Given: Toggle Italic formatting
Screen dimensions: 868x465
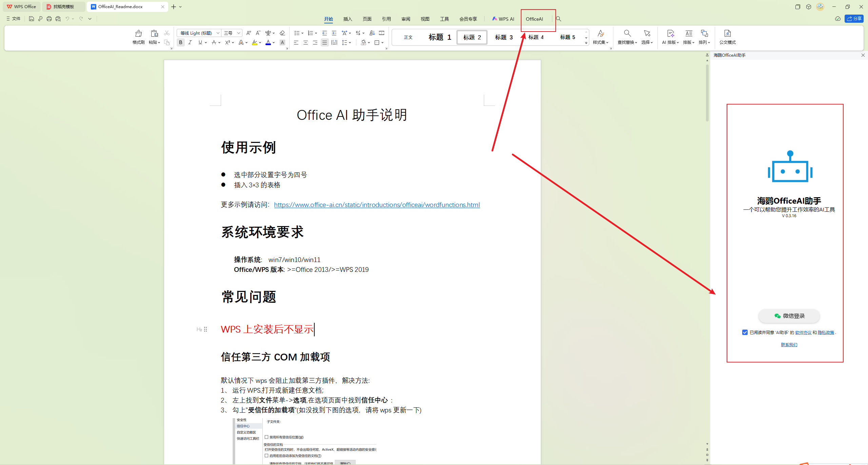Looking at the screenshot, I should [190, 42].
